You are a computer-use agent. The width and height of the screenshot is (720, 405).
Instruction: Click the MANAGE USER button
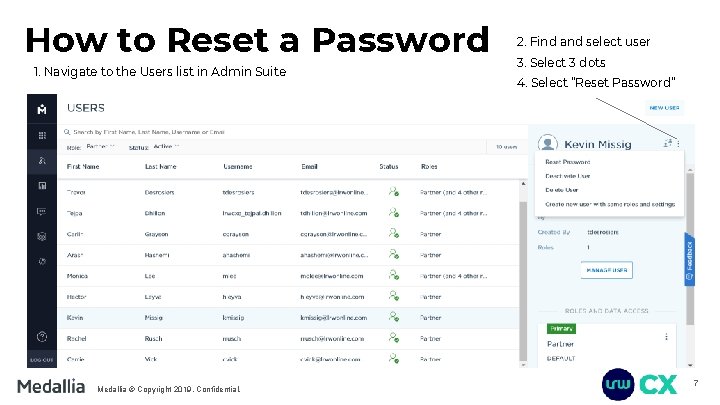point(607,269)
